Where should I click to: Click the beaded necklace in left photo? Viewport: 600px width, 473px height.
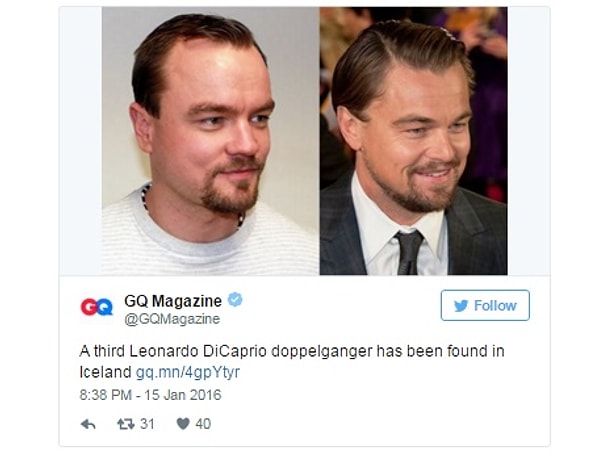point(191,207)
